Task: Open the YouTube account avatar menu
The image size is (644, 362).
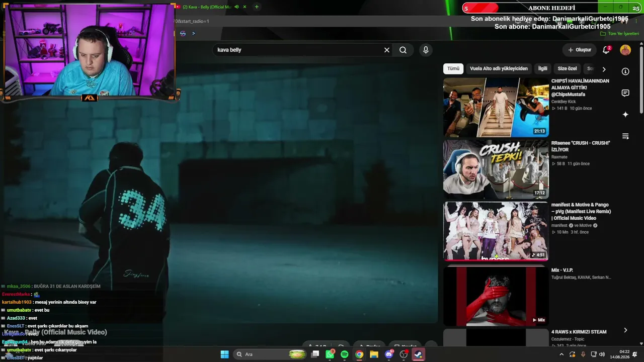Action: click(625, 50)
